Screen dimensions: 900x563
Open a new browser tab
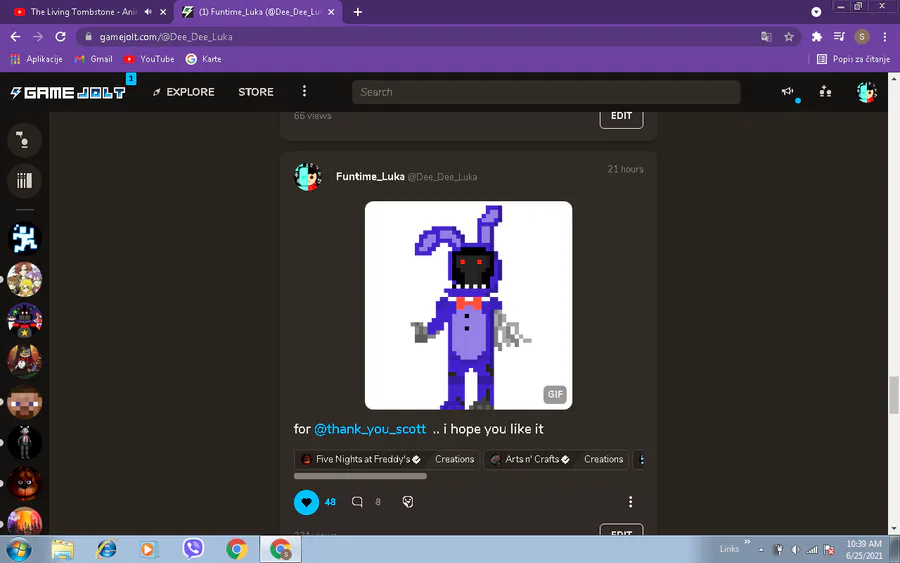pyautogui.click(x=358, y=11)
